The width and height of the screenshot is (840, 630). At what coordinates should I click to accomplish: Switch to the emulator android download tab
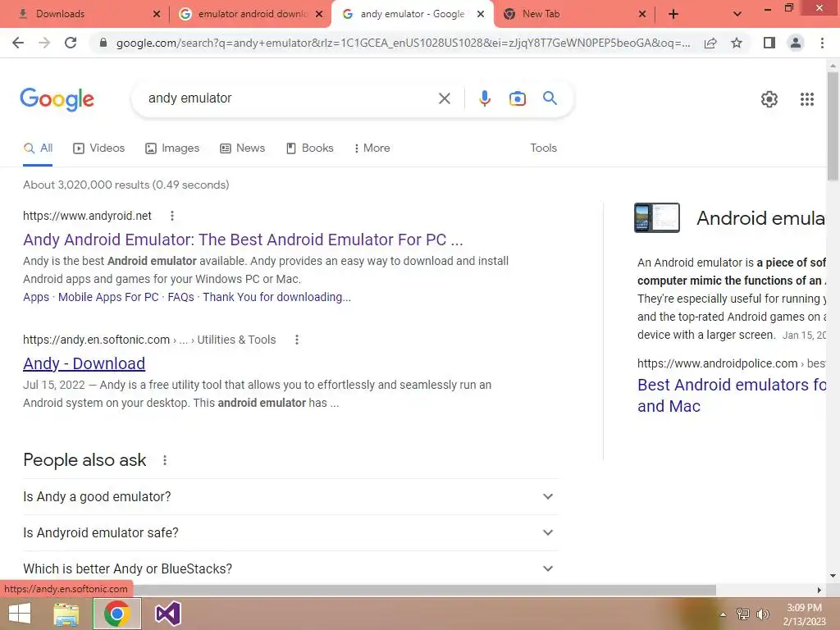[251, 14]
